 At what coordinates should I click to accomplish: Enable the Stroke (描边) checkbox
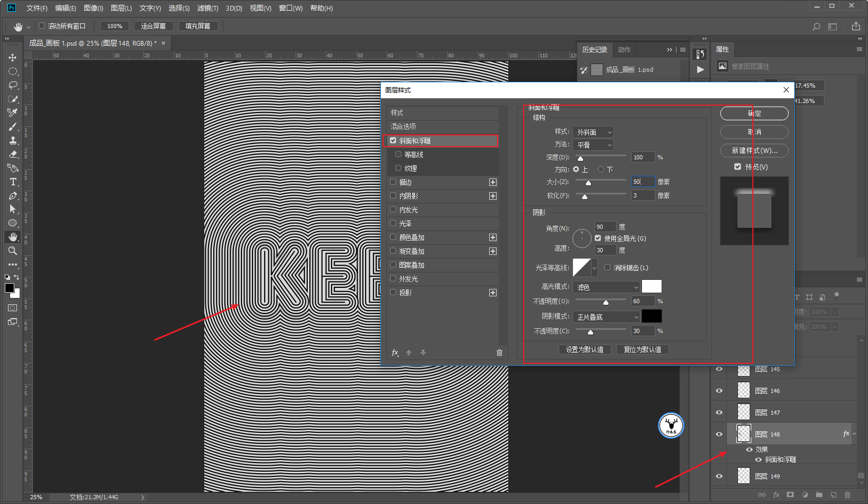point(393,182)
